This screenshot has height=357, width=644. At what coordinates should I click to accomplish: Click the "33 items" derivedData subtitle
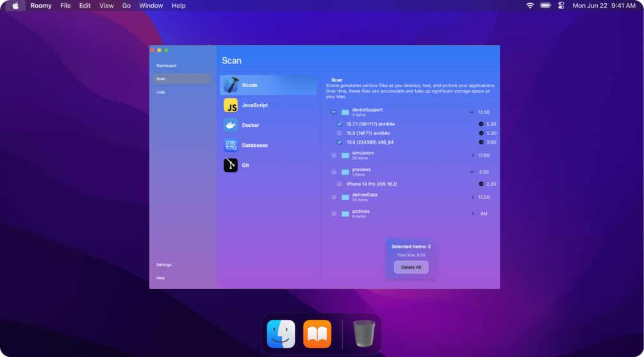(359, 200)
